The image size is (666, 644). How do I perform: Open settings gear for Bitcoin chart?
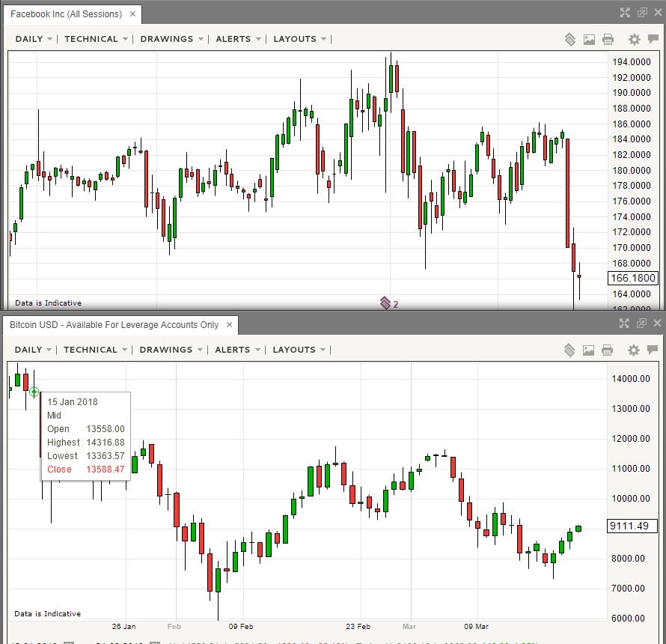[633, 350]
